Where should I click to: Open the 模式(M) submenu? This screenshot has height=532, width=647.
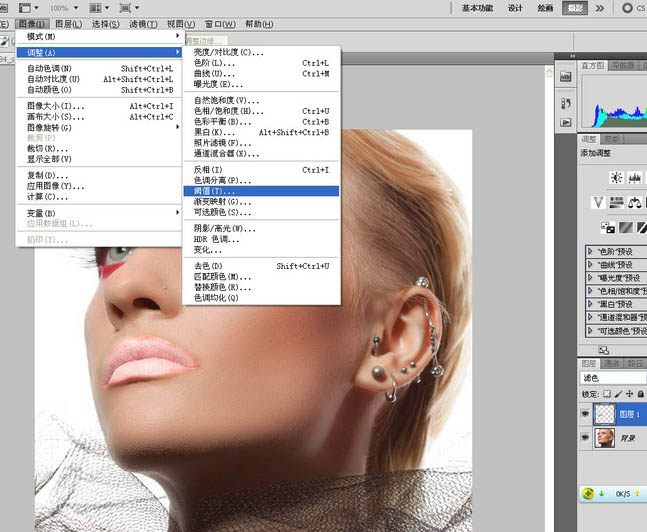(x=99, y=36)
